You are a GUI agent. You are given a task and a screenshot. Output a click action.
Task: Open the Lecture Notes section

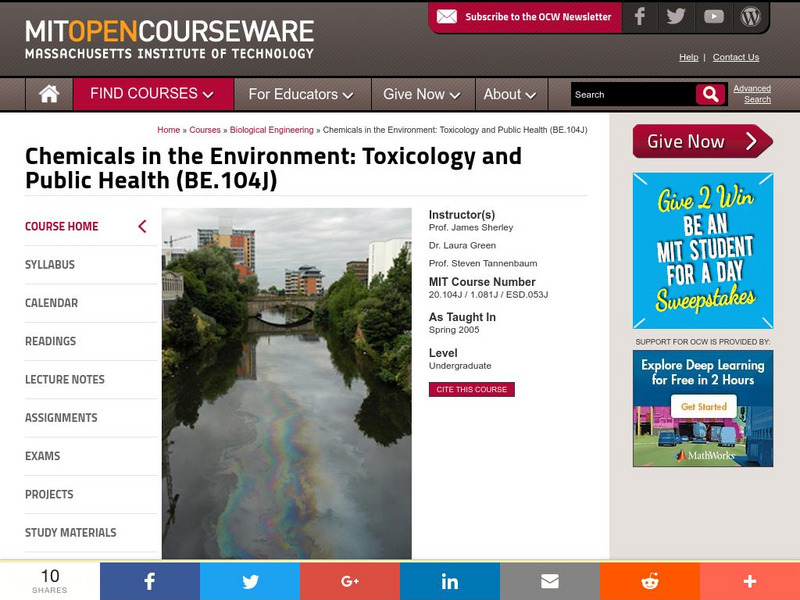tap(65, 379)
